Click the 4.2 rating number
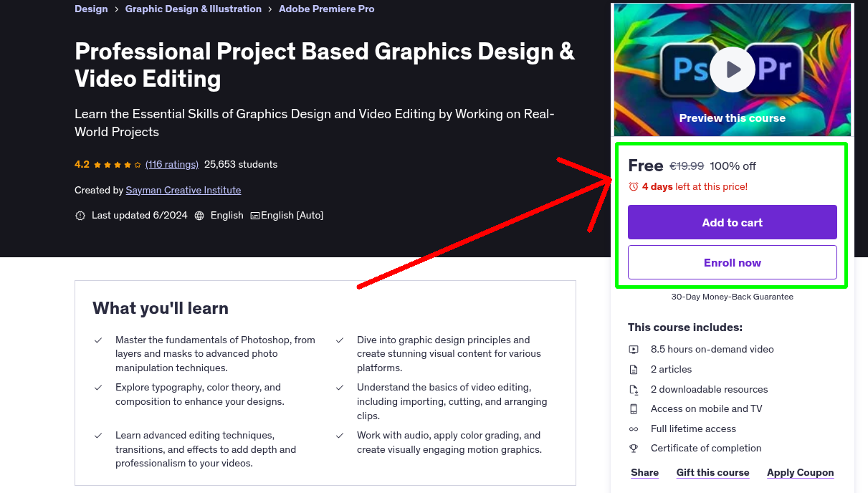 coord(82,164)
